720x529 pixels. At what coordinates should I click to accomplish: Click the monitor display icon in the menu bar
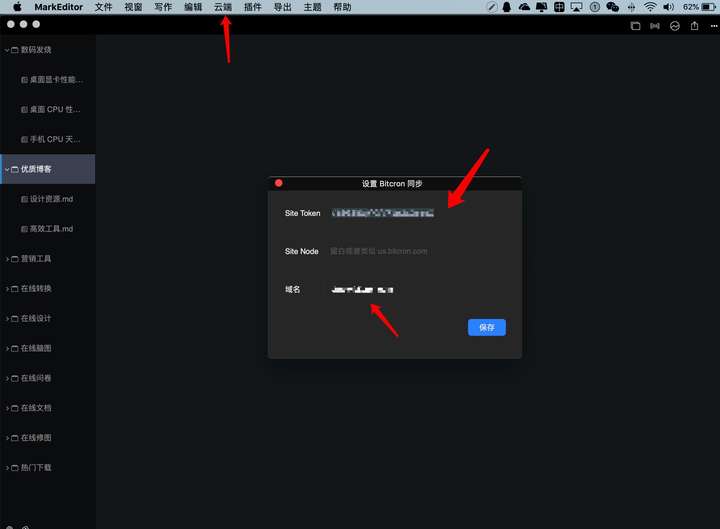(x=542, y=7)
